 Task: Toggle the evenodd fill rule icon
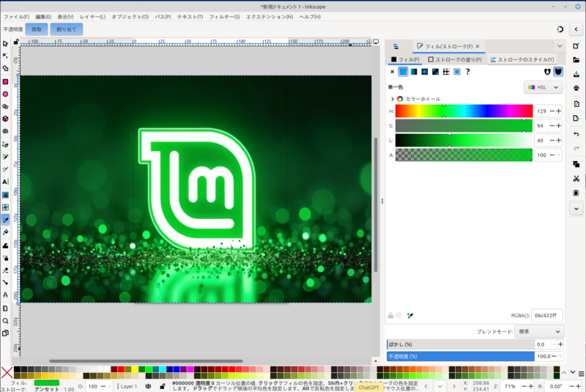[x=547, y=72]
